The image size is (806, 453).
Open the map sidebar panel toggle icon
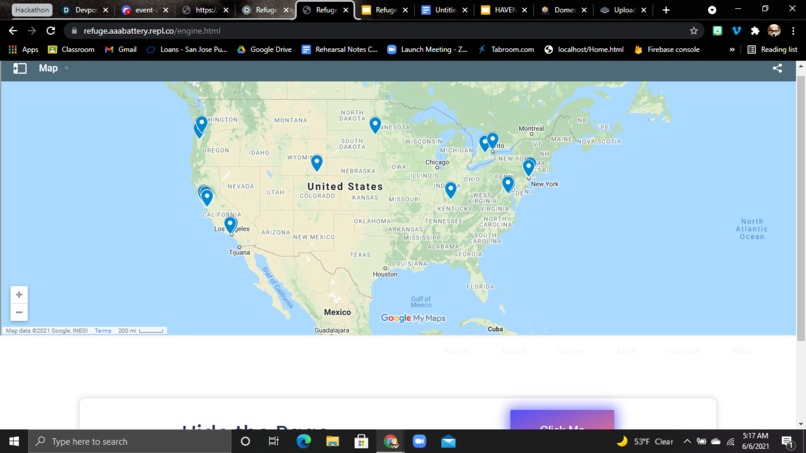[x=20, y=68]
